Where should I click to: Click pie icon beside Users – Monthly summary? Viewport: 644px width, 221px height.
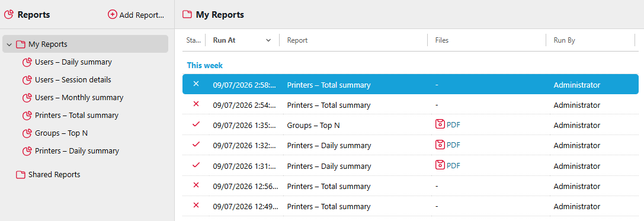[27, 98]
